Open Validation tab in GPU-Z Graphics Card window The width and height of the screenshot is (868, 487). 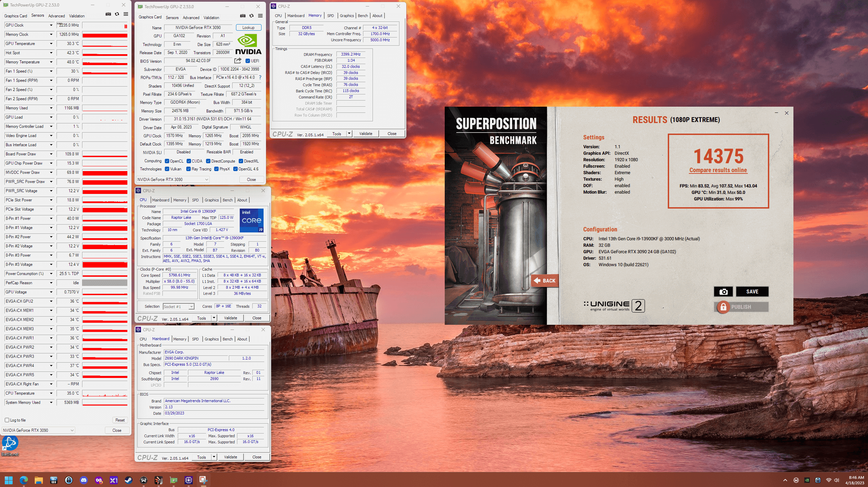coord(211,18)
